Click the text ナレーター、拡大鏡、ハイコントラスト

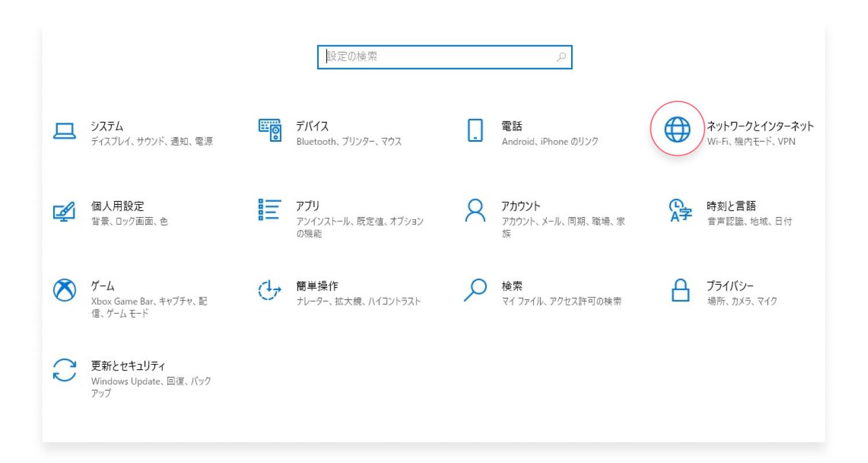pos(358,301)
